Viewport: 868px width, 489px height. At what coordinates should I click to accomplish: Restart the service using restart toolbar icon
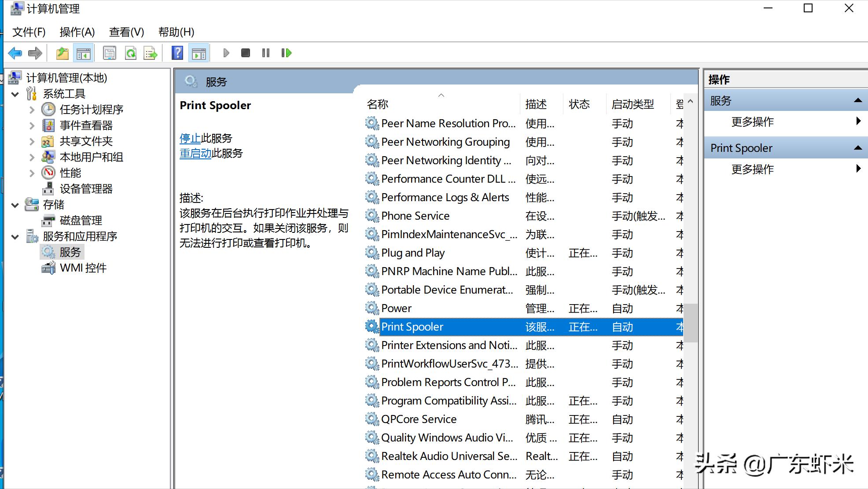(286, 53)
